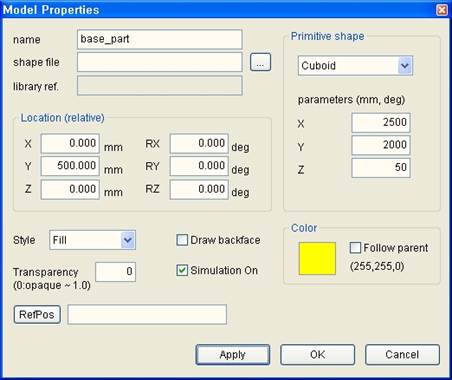Open the shape file browse button
The width and height of the screenshot is (452, 380).
[260, 62]
